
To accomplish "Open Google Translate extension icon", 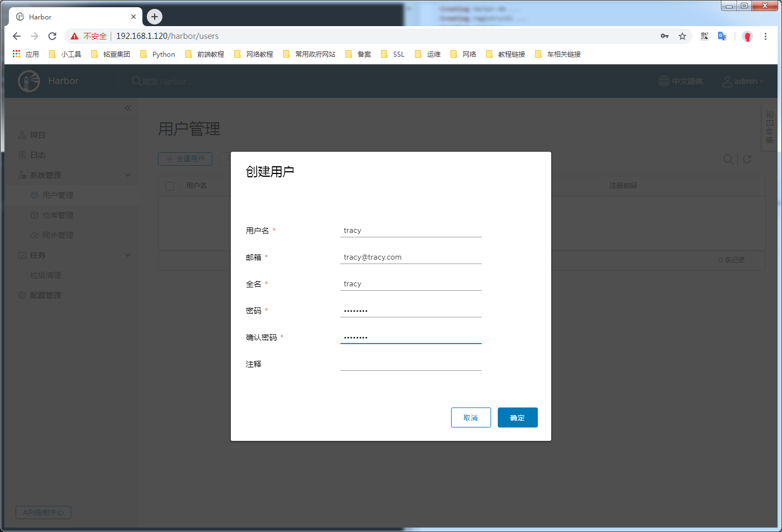I will tap(722, 36).
